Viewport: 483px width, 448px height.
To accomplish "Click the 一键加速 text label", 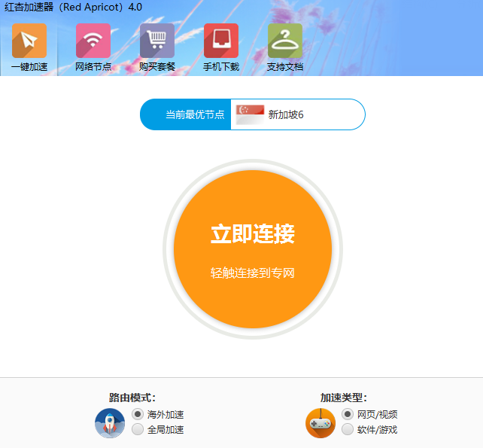I will coord(29,67).
